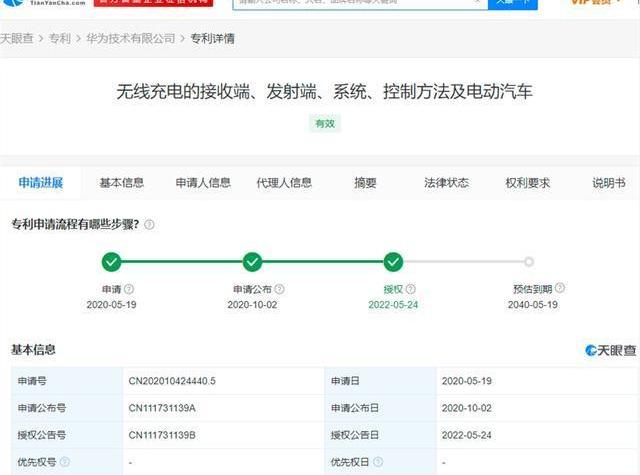Viewport: 640px width, 475px height.
Task: Click the 华为技术有限公司 breadcrumb link
Action: [x=131, y=38]
